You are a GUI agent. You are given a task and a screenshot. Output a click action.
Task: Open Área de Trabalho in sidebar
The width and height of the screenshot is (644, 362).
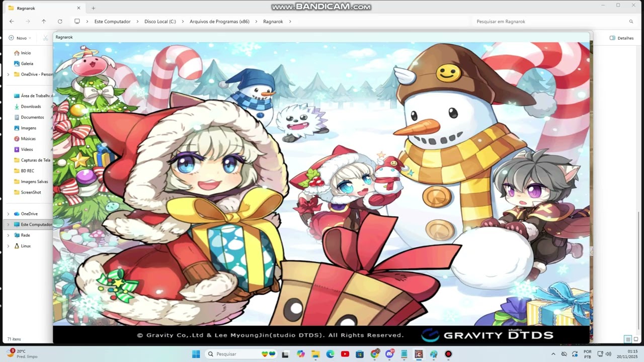[x=32, y=96]
